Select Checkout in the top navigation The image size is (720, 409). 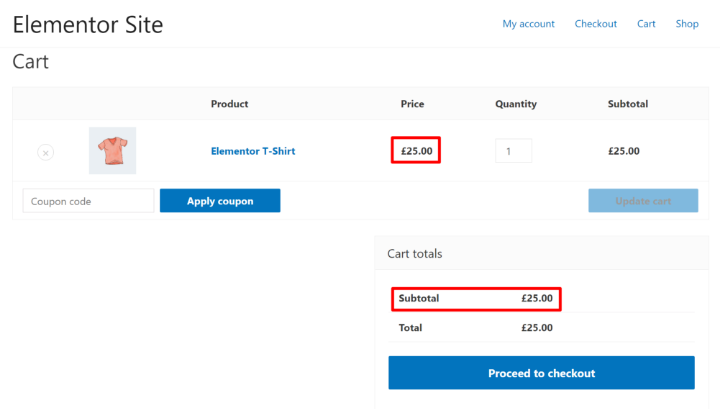[595, 24]
